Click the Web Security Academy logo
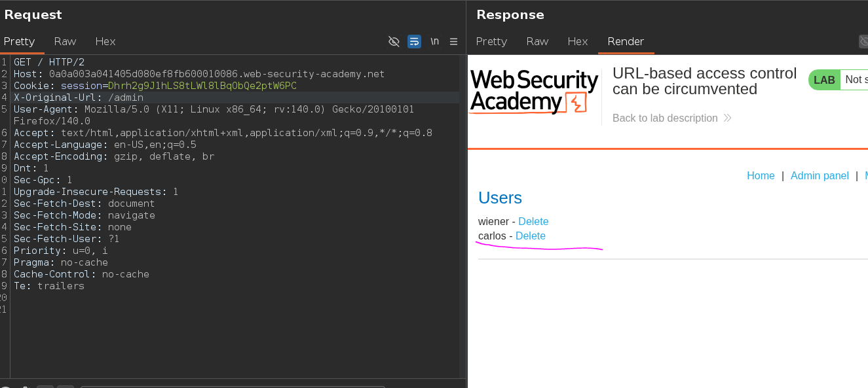Image resolution: width=868 pixels, height=388 pixels. tap(534, 92)
